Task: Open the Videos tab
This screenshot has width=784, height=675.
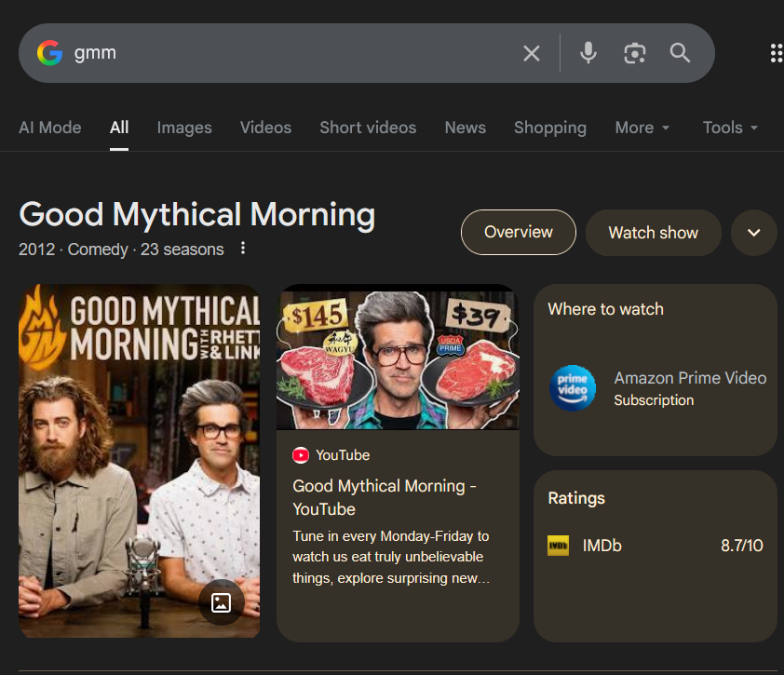Action: click(265, 128)
